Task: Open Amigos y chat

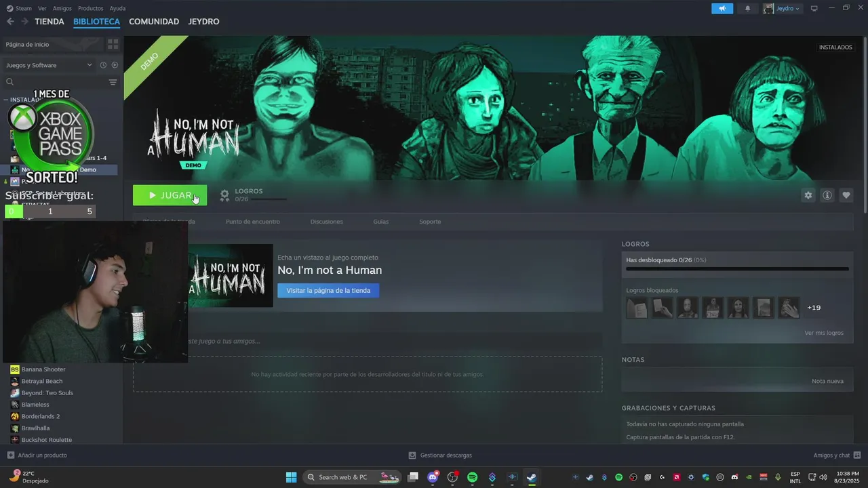Action: [837, 455]
